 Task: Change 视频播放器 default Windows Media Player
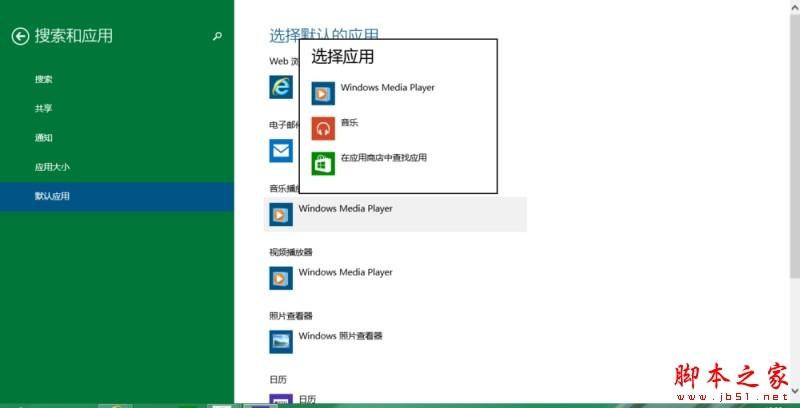[x=345, y=272]
